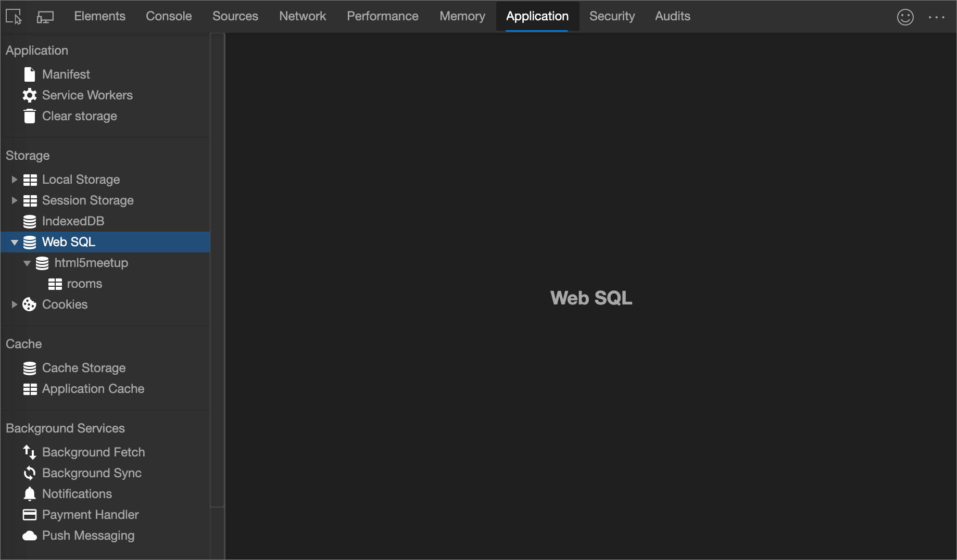
Task: Expand the Local Storage tree item
Action: 14,179
